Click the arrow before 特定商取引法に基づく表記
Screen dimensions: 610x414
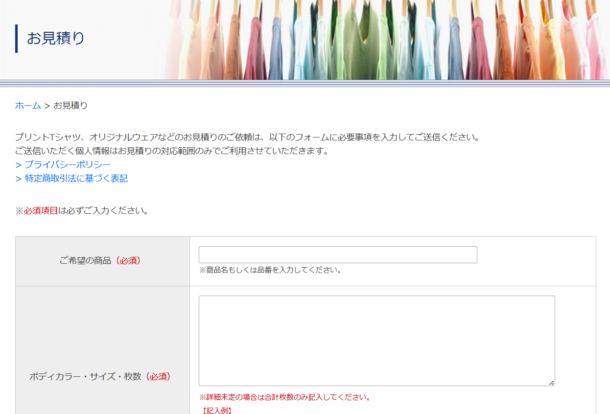coord(18,178)
